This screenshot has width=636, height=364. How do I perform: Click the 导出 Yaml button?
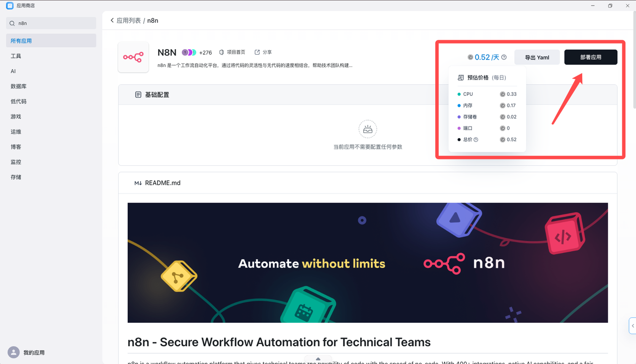tap(537, 57)
